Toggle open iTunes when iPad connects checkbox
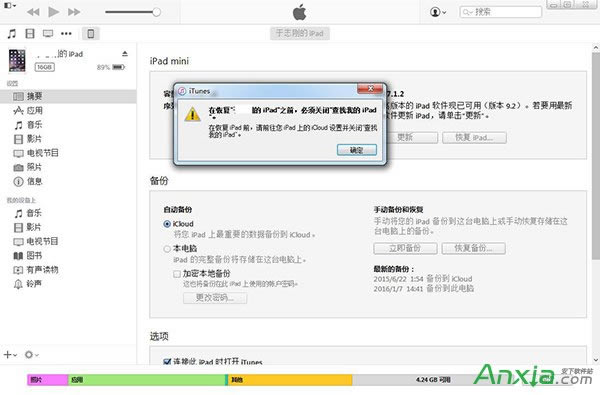Viewport: 600px width, 395px height. 167,361
